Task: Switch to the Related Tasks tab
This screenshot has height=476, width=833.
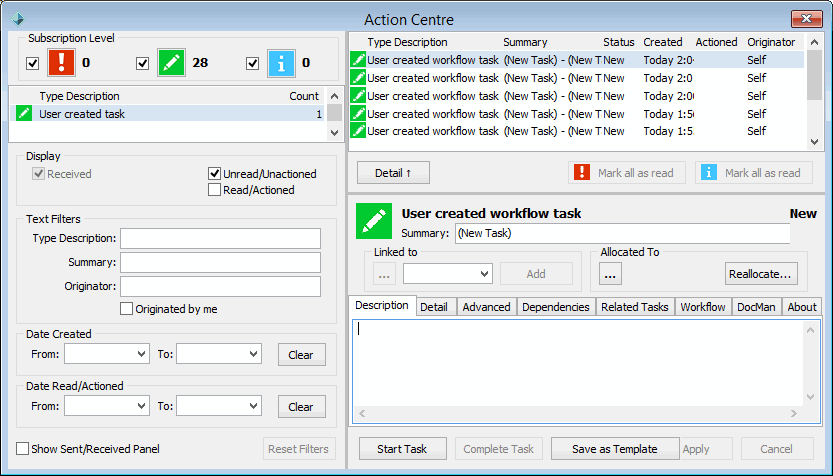Action: pos(635,307)
